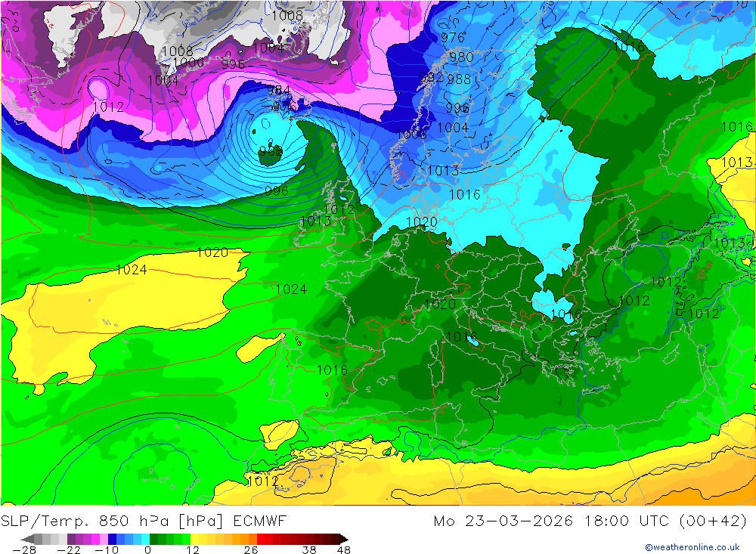The width and height of the screenshot is (756, 554).
Task: Select the yellow swatch above 12
Action: (x=195, y=539)
